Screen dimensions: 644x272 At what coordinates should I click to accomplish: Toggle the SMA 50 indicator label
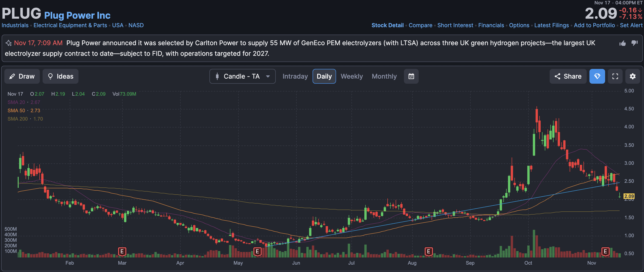[16, 110]
